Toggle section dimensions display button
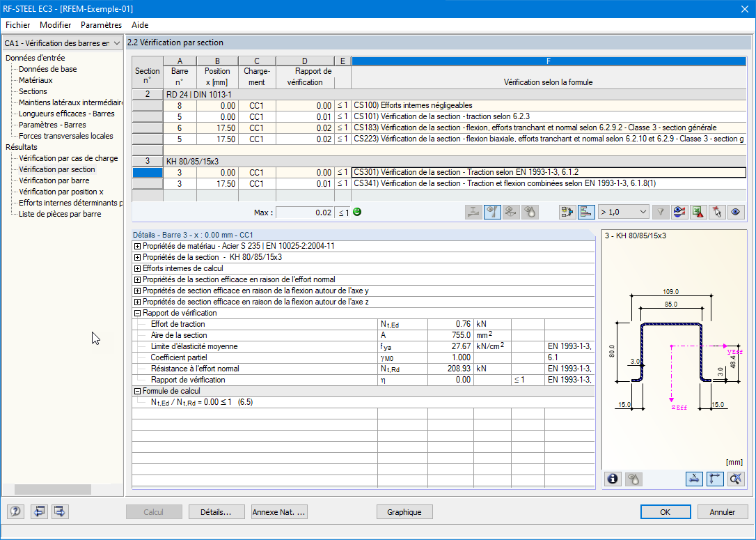 [695, 479]
